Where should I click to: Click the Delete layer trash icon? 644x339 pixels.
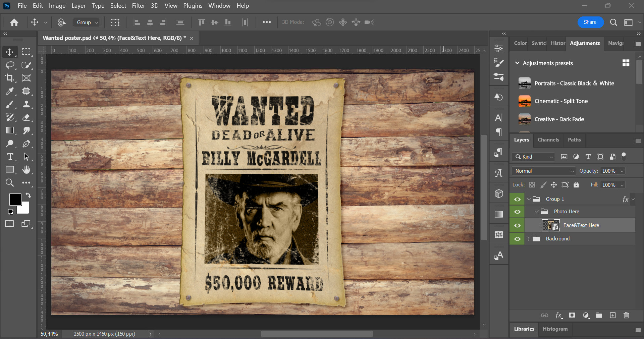pyautogui.click(x=626, y=315)
